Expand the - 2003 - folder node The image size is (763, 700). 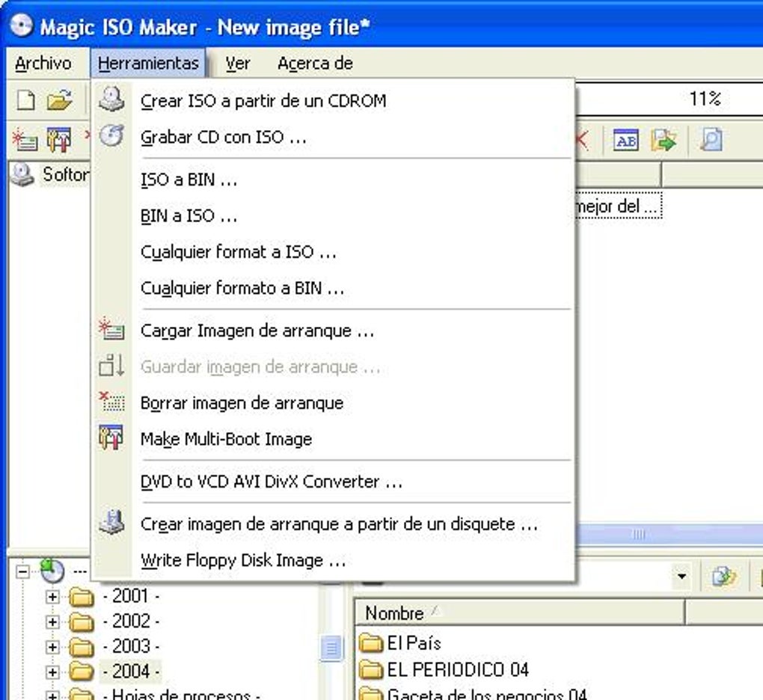52,647
